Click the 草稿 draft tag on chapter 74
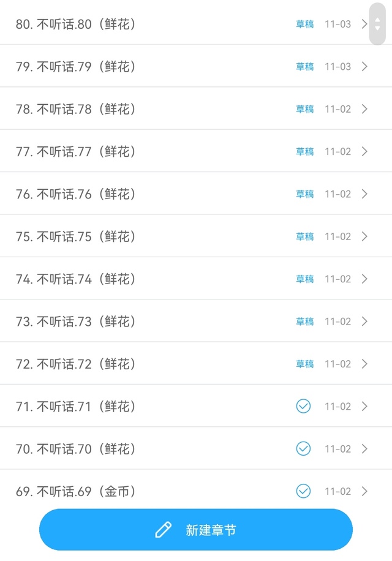Image resolution: width=392 pixels, height=561 pixels. pos(305,279)
